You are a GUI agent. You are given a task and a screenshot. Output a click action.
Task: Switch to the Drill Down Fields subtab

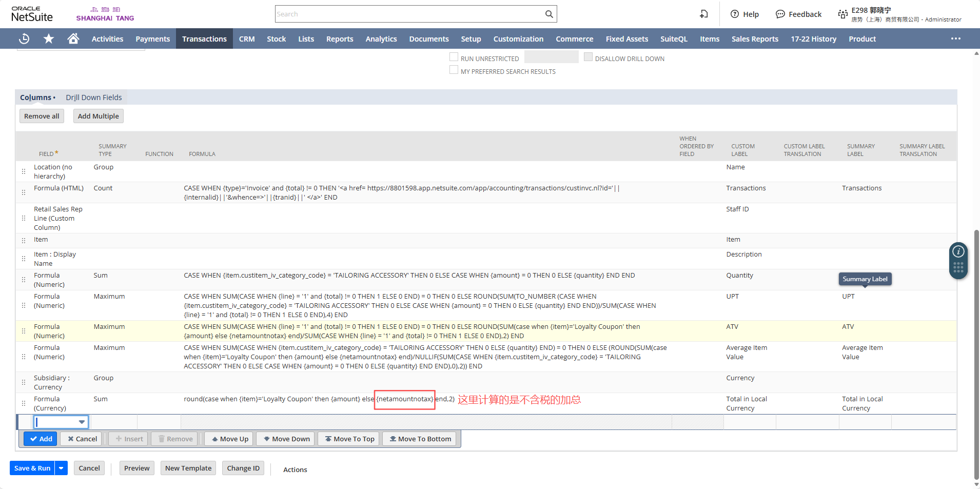[x=94, y=97]
